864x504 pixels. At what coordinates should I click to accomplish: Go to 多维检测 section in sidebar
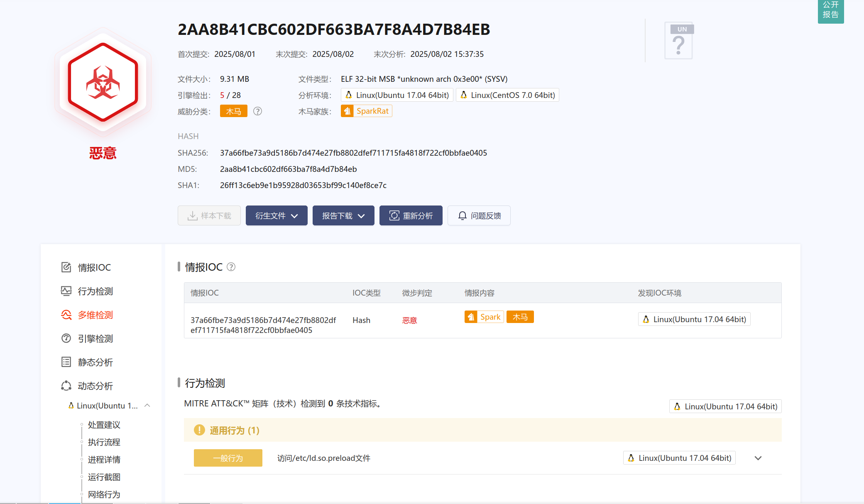tap(95, 315)
